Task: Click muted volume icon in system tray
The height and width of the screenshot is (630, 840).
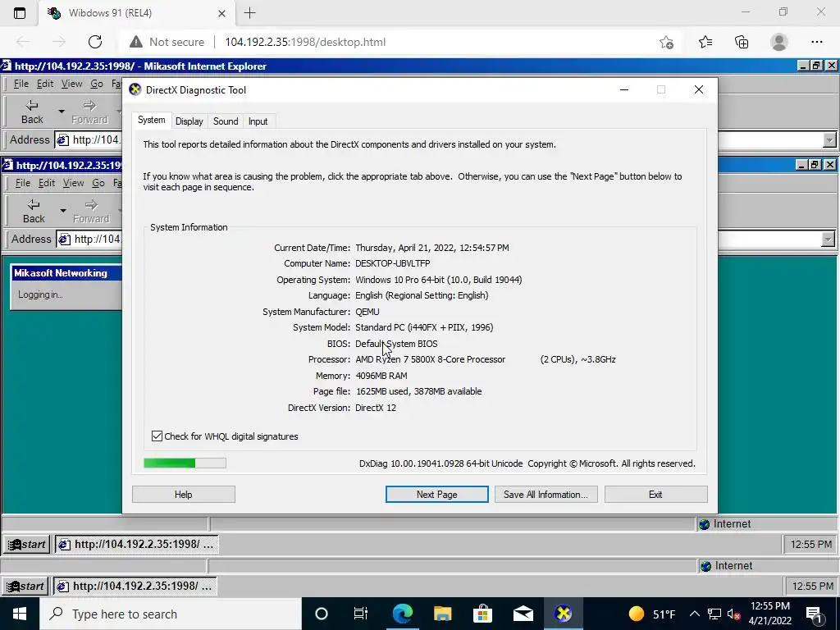Action: pyautogui.click(x=733, y=614)
